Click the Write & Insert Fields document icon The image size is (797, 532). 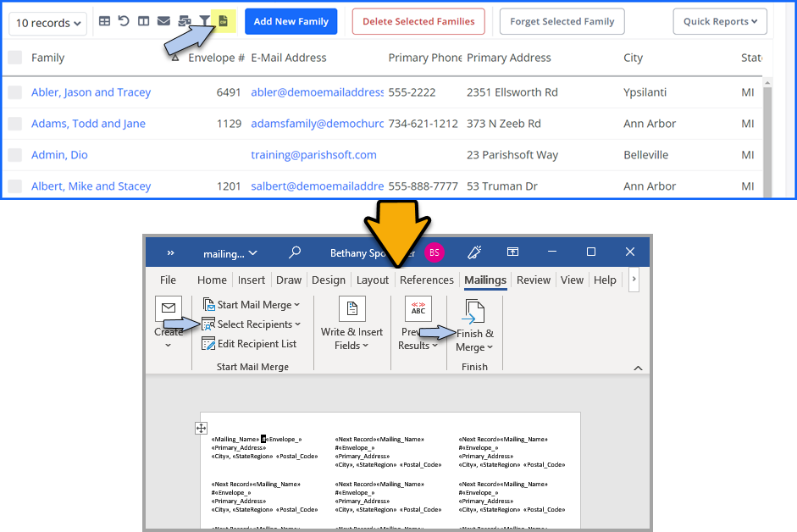[351, 308]
